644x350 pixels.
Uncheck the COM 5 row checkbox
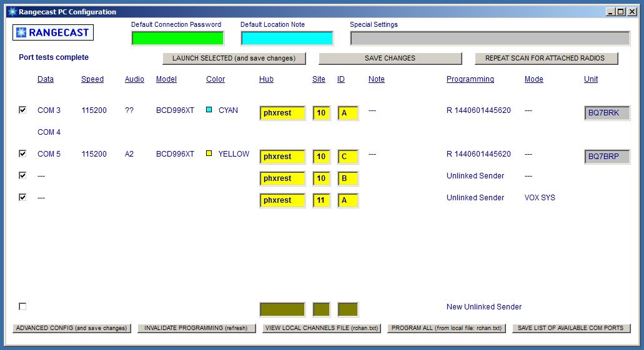click(22, 153)
